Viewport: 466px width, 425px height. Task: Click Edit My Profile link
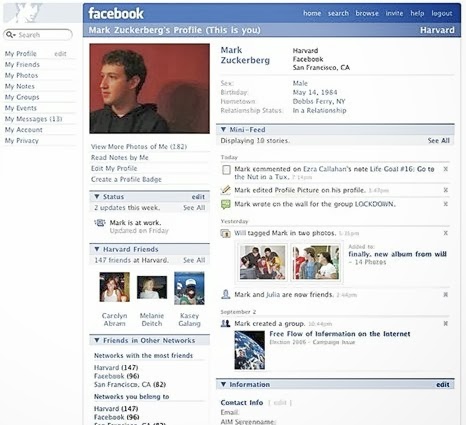click(114, 168)
